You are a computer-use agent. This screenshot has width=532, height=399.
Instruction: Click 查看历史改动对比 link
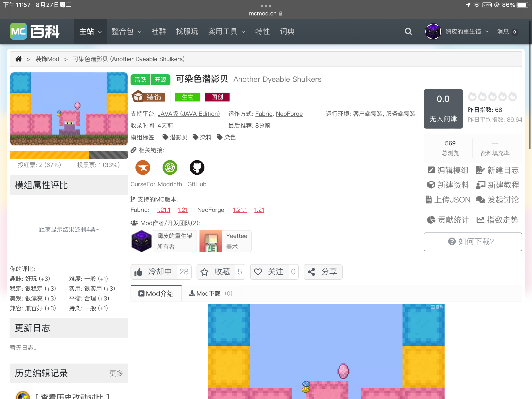pos(72,396)
